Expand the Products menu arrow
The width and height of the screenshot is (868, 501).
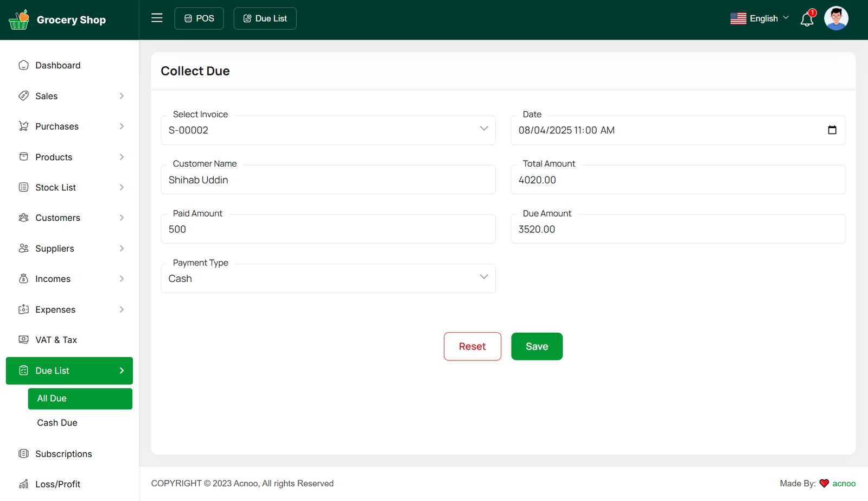[122, 157]
